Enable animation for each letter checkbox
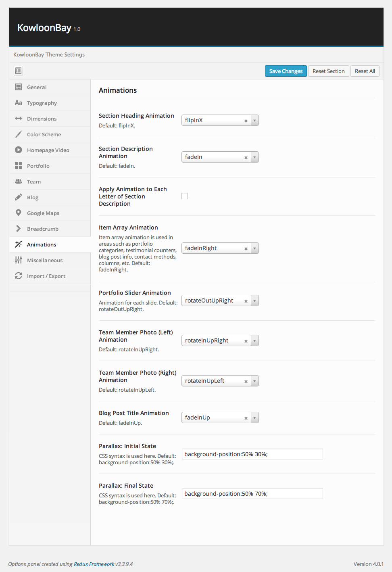The width and height of the screenshot is (392, 572). click(185, 196)
